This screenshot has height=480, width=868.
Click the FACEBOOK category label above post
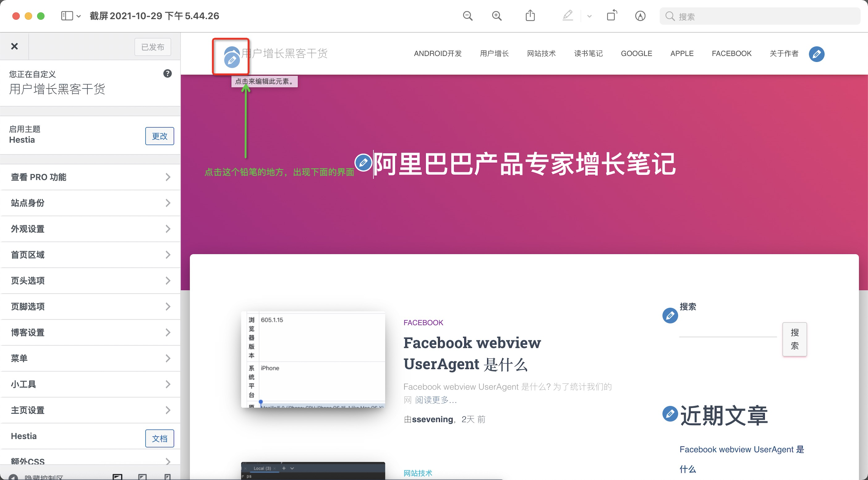click(423, 322)
